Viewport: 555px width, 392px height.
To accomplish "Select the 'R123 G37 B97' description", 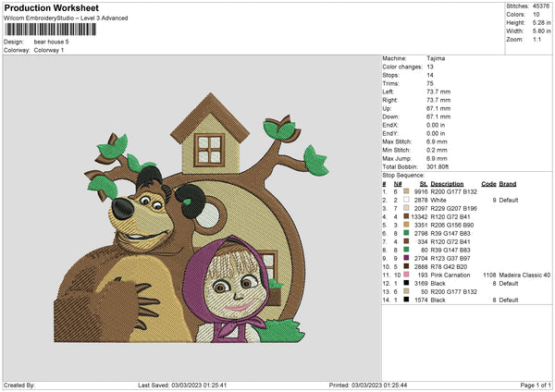I will [450, 259].
